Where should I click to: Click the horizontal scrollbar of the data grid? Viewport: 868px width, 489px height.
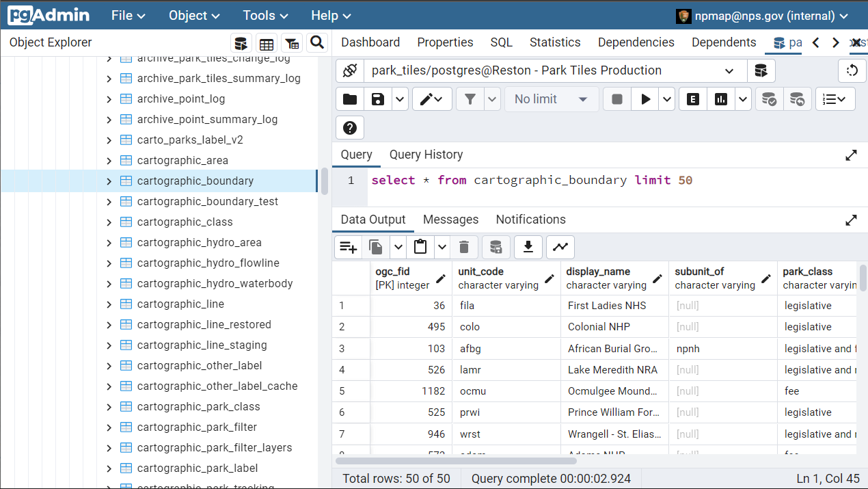[x=455, y=460]
